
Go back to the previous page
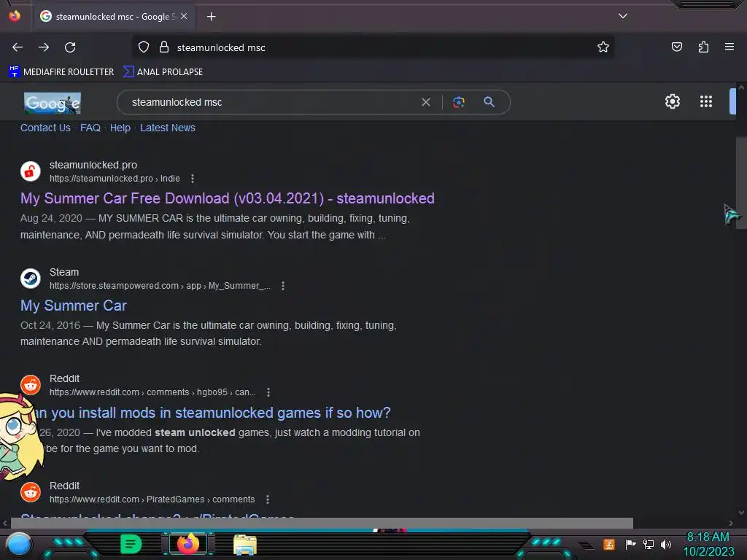(x=18, y=47)
